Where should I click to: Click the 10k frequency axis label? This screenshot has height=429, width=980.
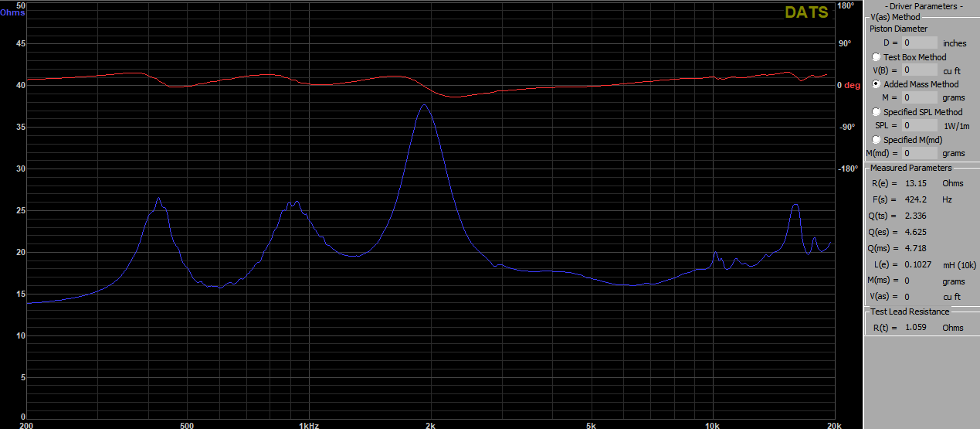tap(712, 424)
